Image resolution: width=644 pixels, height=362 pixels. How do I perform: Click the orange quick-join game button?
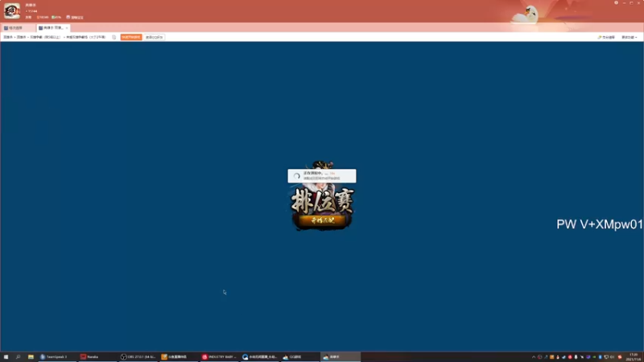coord(131,37)
